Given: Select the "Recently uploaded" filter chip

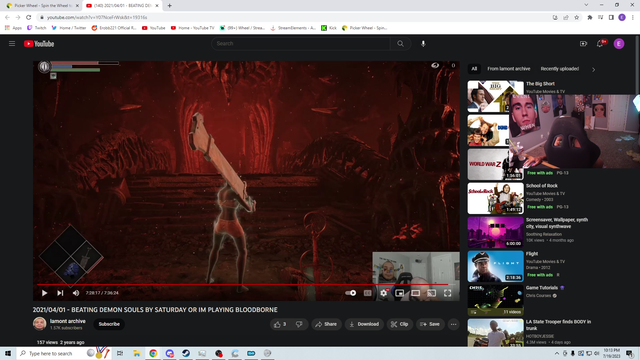Looking at the screenshot, I should (560, 69).
